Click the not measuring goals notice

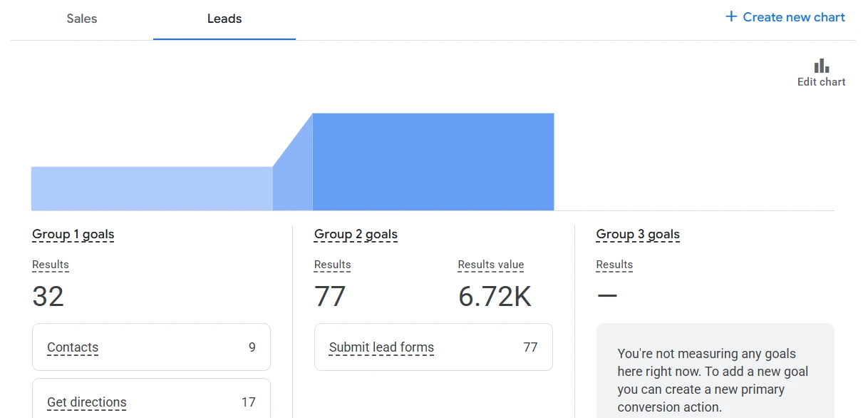[715, 371]
